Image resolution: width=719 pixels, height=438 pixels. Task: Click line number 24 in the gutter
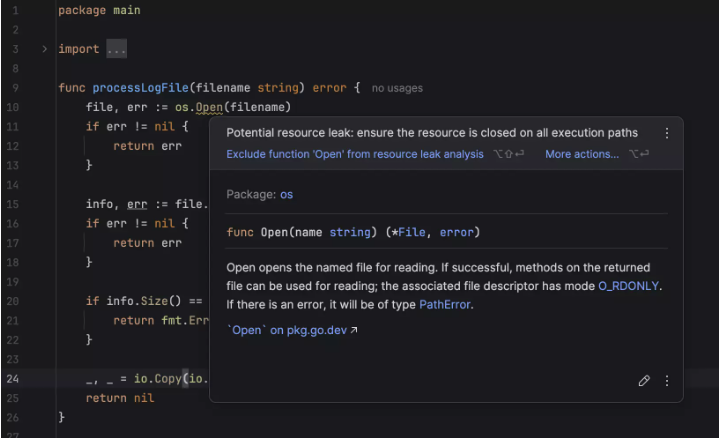click(x=13, y=379)
